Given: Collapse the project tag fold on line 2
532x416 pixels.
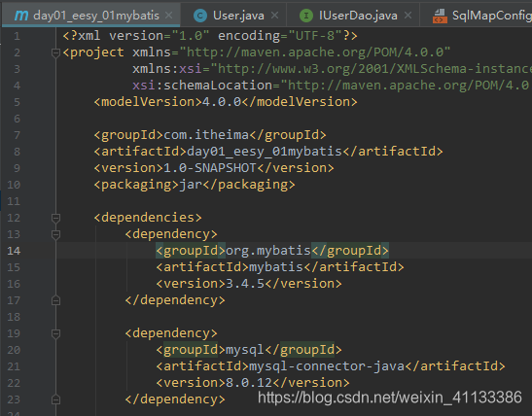Looking at the screenshot, I should [x=55, y=52].
